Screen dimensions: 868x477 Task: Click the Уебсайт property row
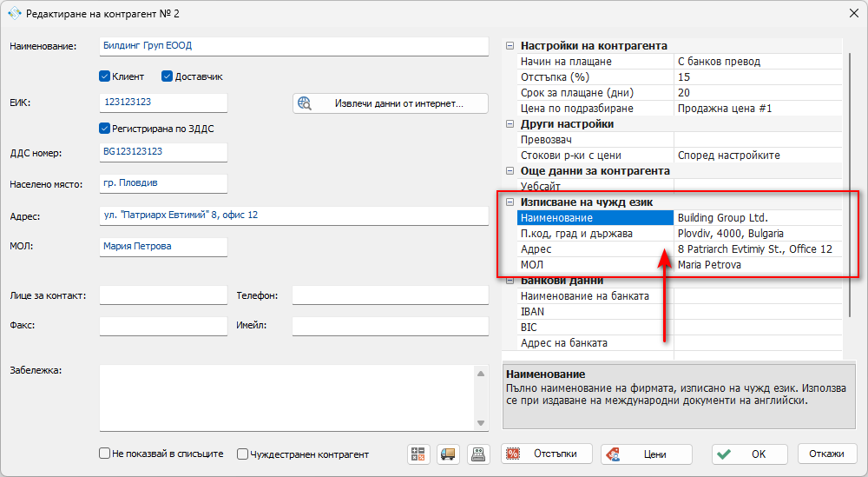[x=680, y=187]
